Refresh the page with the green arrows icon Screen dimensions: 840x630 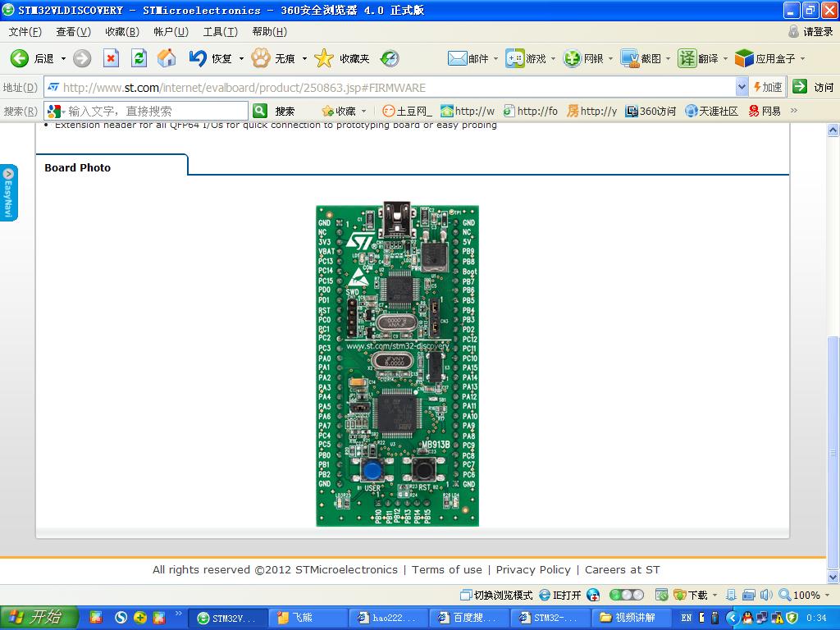[139, 58]
